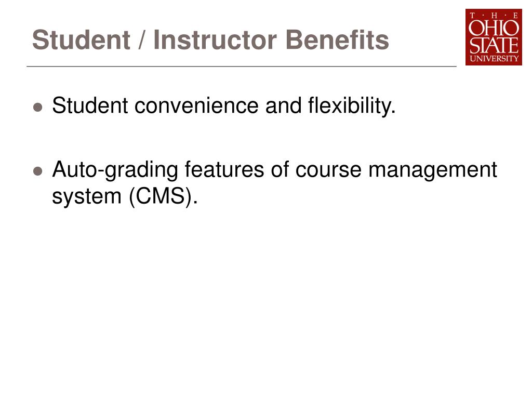Click the word features in the second bullet

(224, 169)
